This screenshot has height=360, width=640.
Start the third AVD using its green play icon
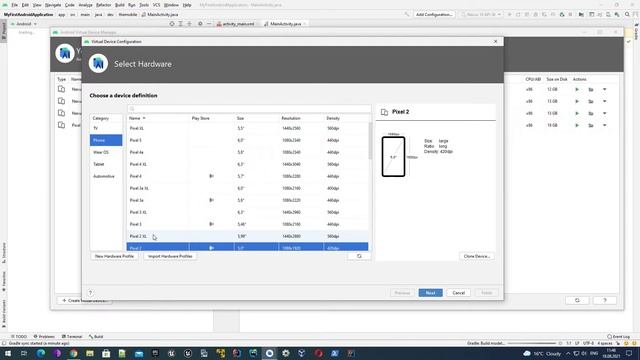pos(577,113)
